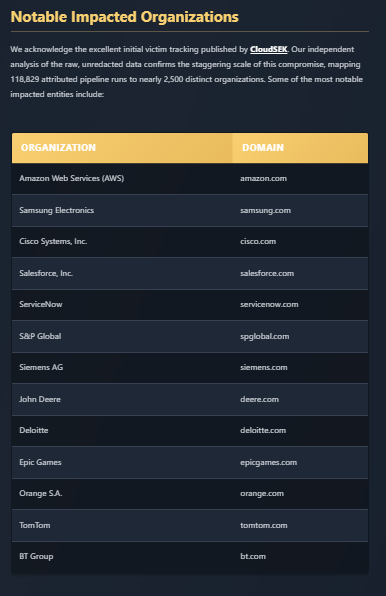
Task: Select the deere.com domain cell
Action: coord(300,399)
